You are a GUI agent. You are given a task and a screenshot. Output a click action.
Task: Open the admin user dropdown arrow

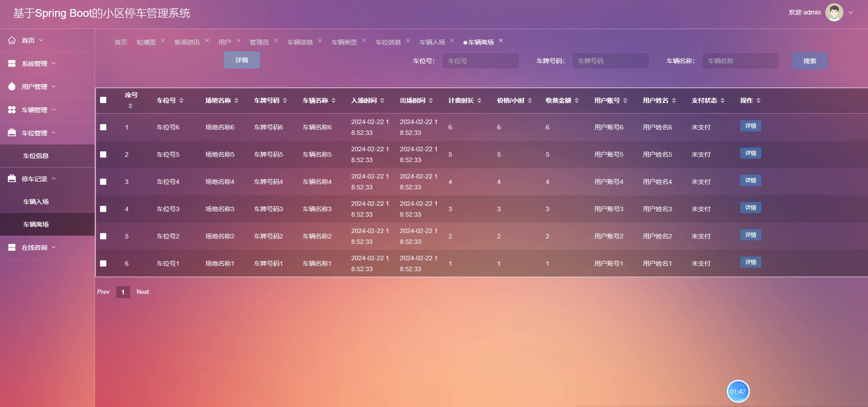pyautogui.click(x=851, y=13)
